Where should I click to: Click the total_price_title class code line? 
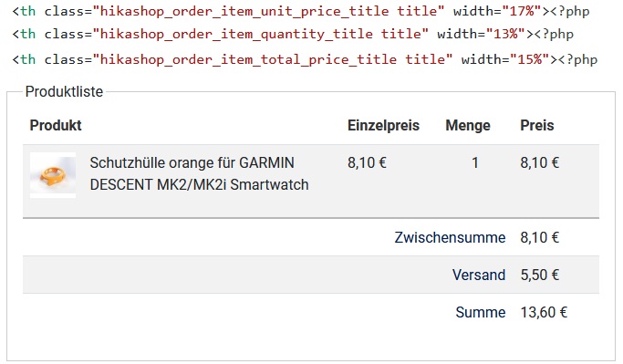coord(305,59)
